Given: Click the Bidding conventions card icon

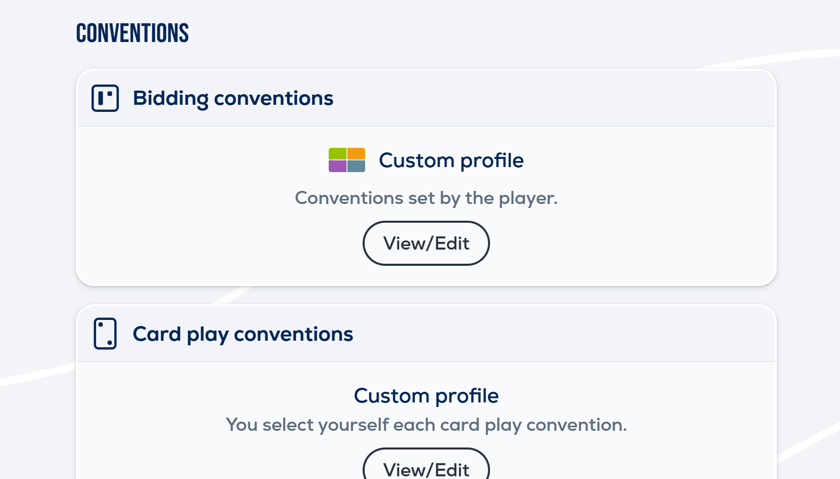Looking at the screenshot, I should [x=105, y=98].
